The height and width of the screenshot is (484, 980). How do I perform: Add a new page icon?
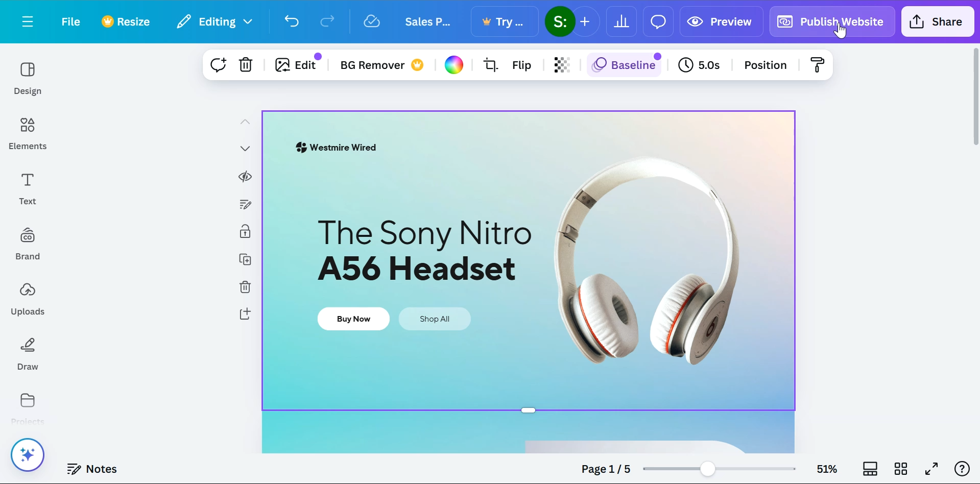245,313
